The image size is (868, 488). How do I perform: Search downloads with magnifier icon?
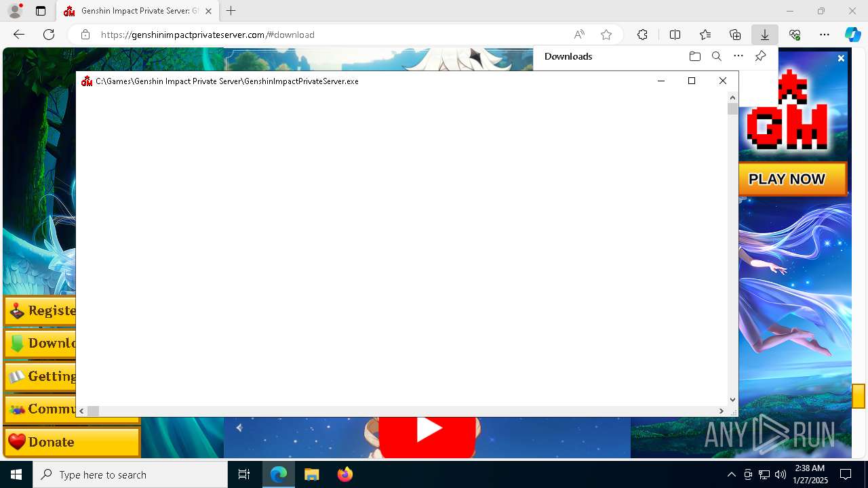(x=716, y=56)
